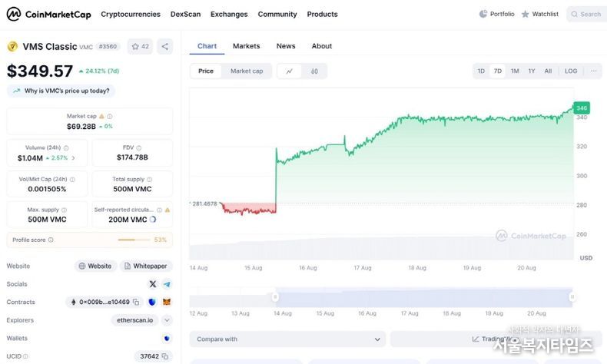Image resolution: width=607 pixels, height=364 pixels.
Task: Open the Exchanges menu in the top navigation
Action: click(229, 14)
